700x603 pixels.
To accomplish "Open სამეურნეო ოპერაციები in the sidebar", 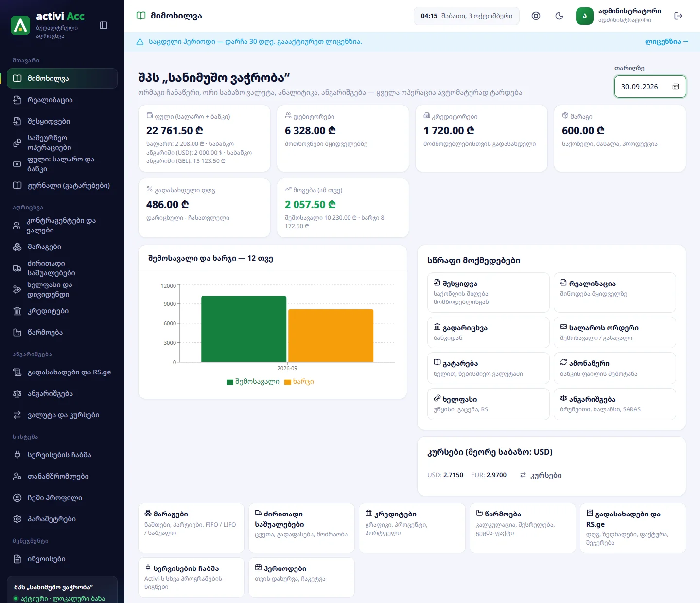I will pos(62,142).
